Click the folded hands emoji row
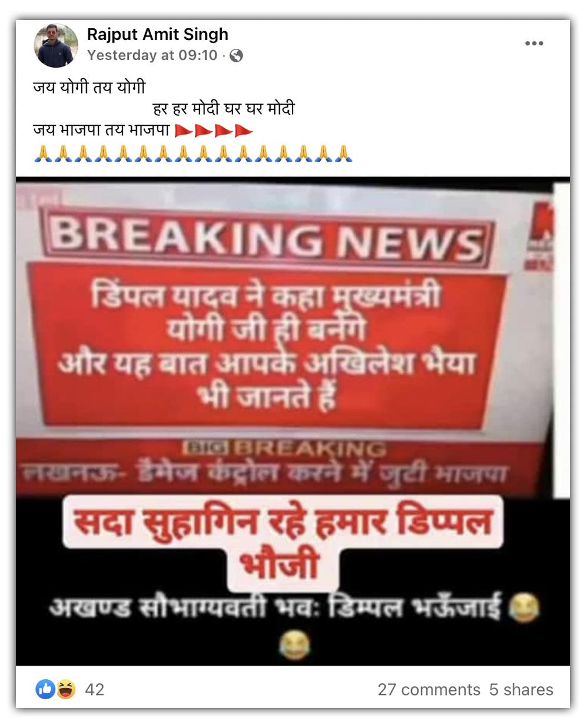Image resolution: width=586 pixels, height=728 pixels. tap(193, 153)
